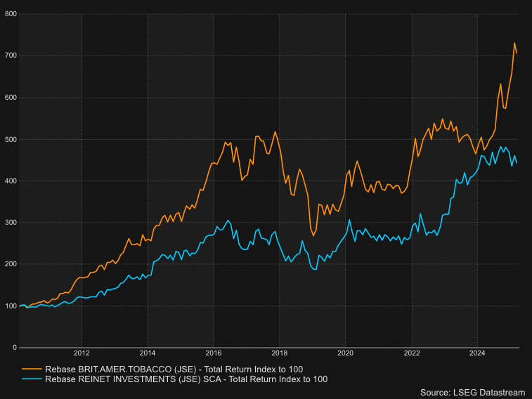Click the 300 y-axis label

(11, 223)
